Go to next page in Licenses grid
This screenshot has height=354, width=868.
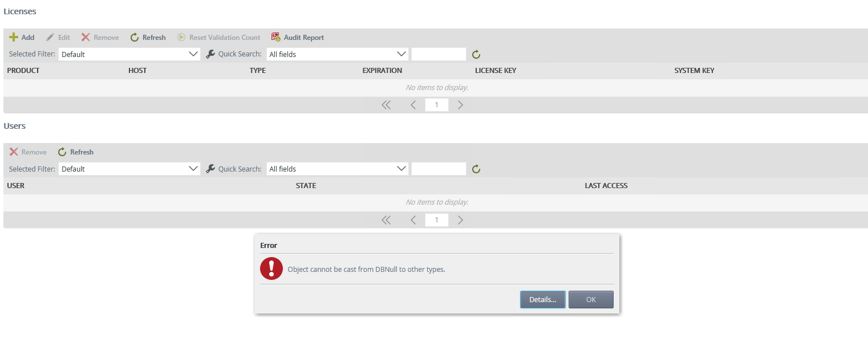pyautogui.click(x=460, y=105)
